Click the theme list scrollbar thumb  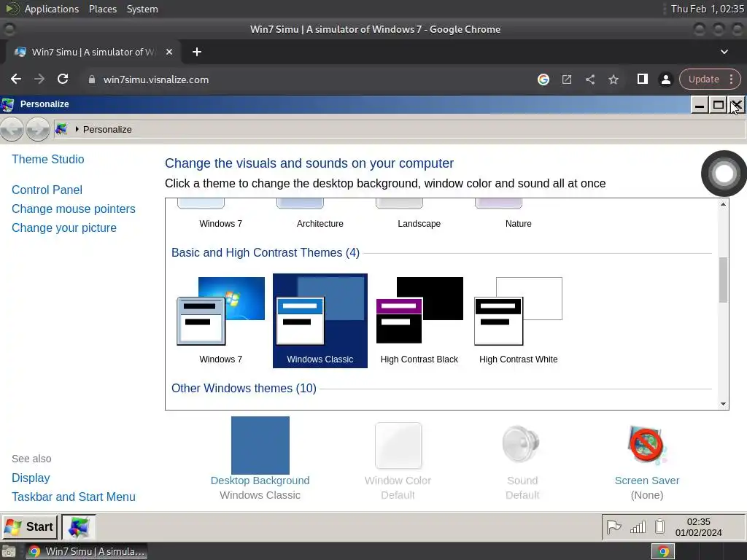pos(723,279)
